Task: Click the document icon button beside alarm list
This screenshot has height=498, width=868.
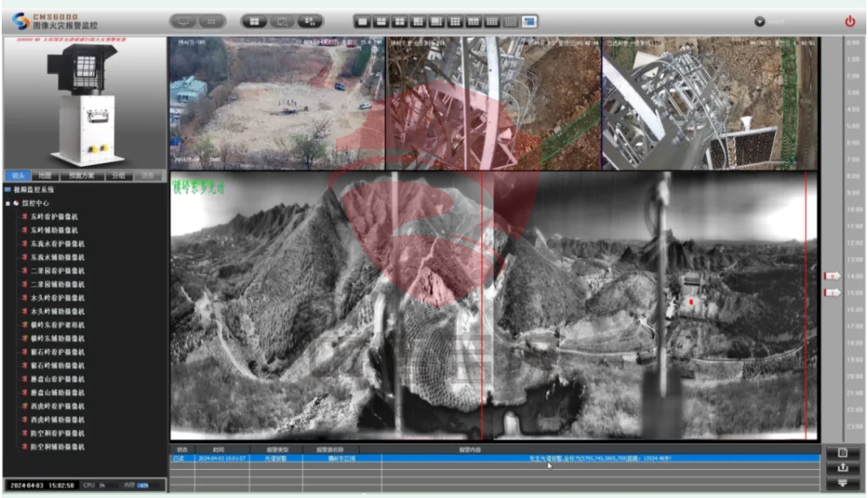Action: [842, 453]
